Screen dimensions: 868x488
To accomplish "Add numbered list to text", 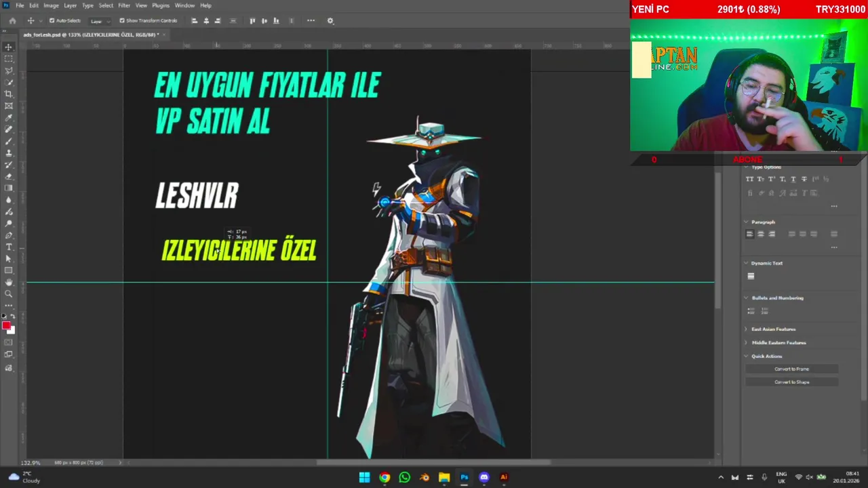I will coord(764,311).
